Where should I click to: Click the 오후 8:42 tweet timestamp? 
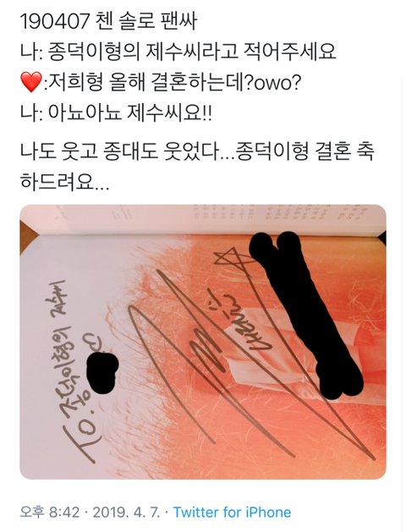point(50,512)
